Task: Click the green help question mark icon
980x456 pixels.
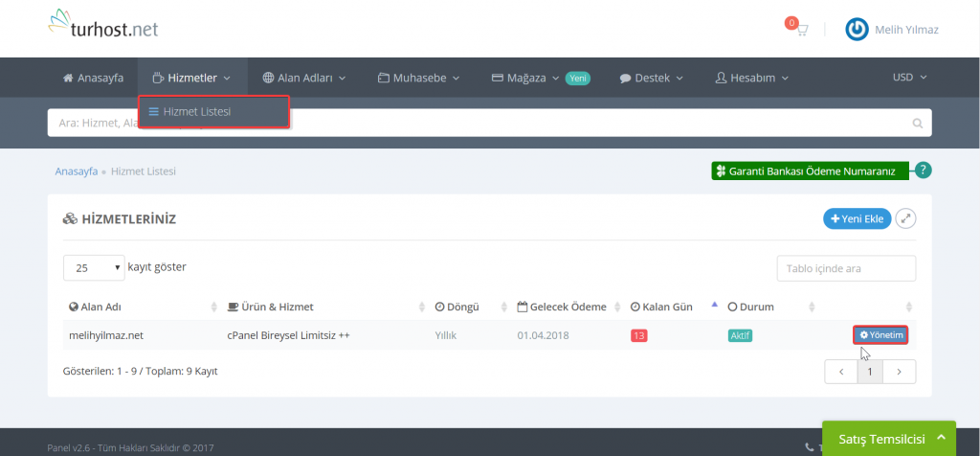Action: coord(923,171)
